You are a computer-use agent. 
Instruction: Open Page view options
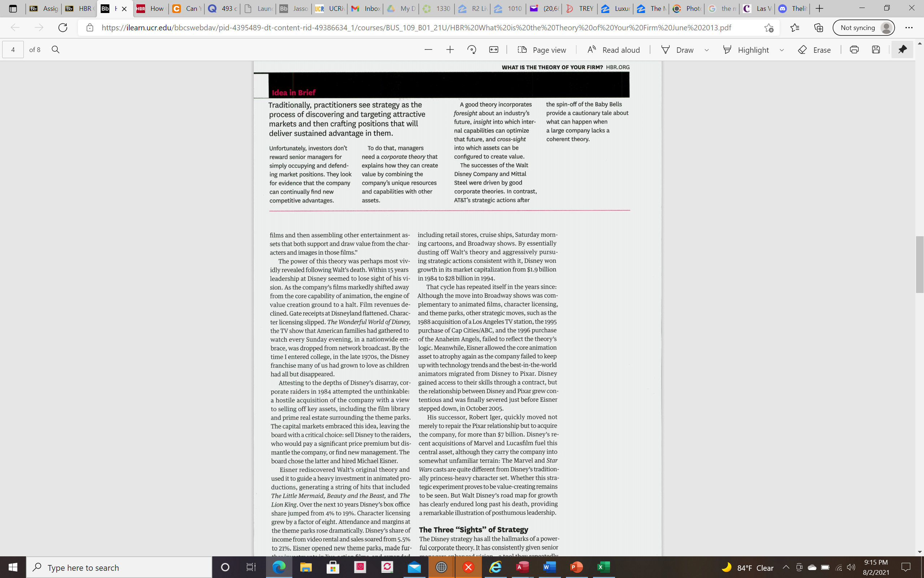click(x=542, y=50)
